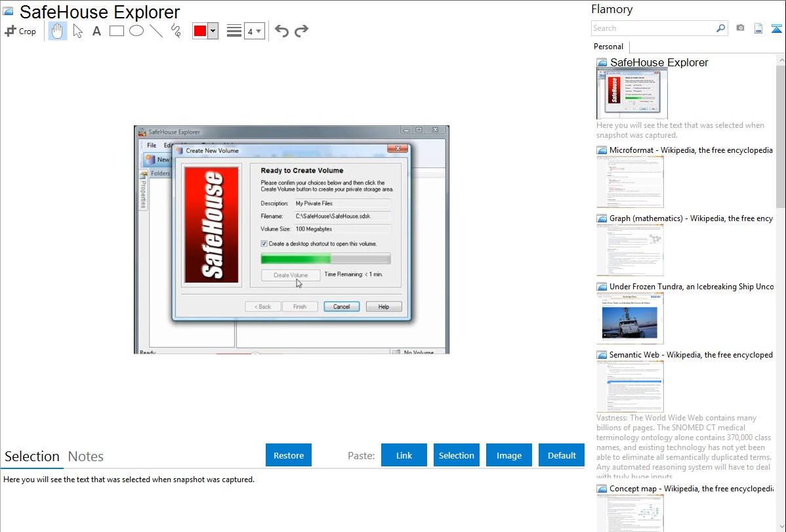Click the 'Graph (mathematics) - Wikipedia' title
Viewport: 786px width, 532px height.
[691, 218]
